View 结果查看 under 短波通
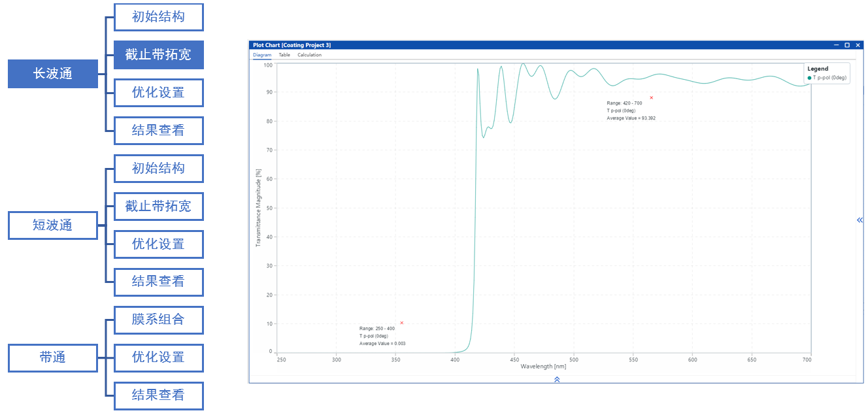The width and height of the screenshot is (868, 415). [x=158, y=282]
